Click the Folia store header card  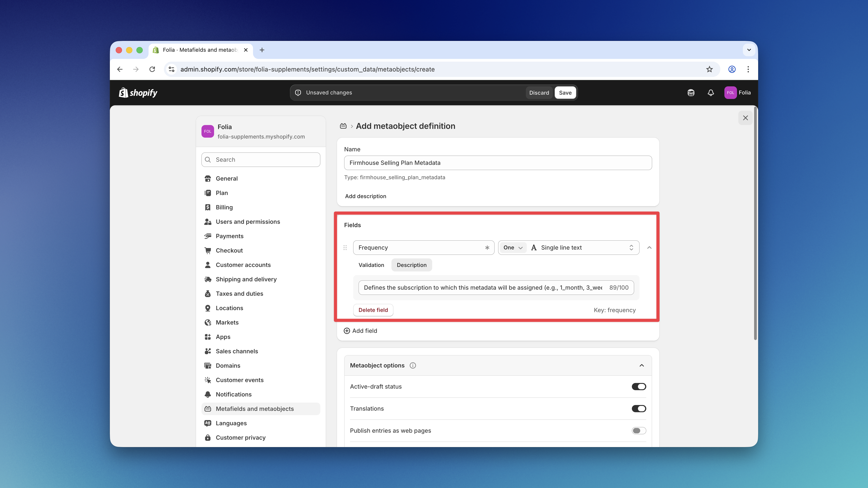pos(261,131)
